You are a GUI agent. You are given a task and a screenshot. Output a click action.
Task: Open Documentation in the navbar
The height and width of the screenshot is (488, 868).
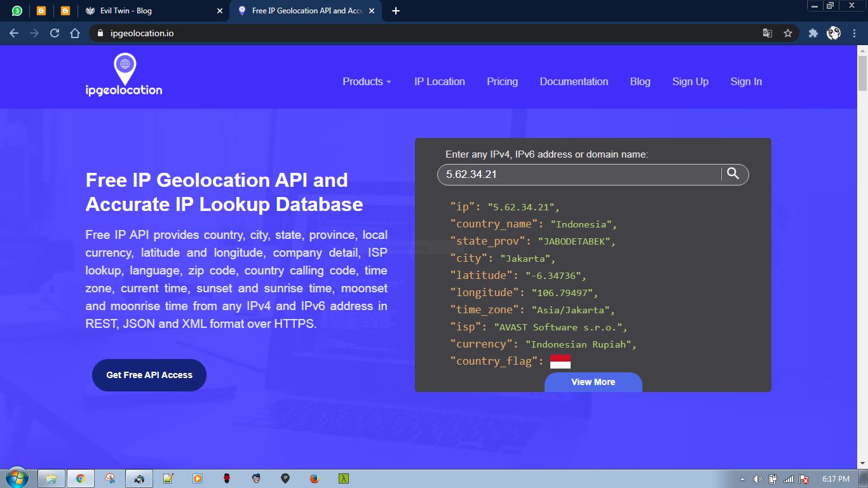[x=574, y=81]
